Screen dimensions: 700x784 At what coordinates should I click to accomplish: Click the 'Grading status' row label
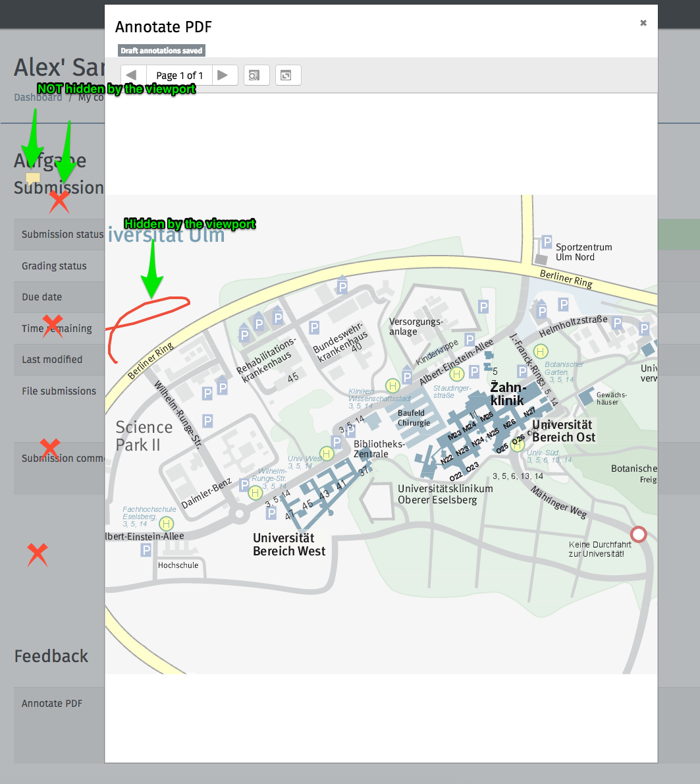54,266
